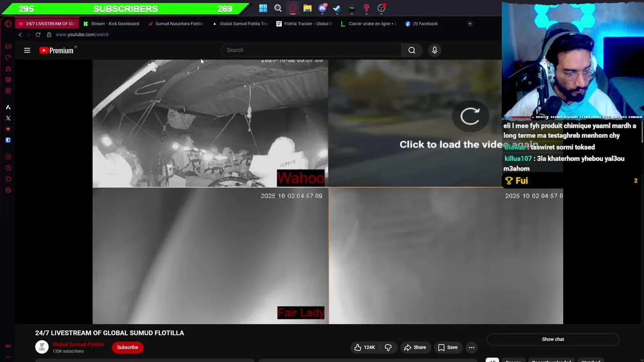Switch to the Sumud Nusantara Flotilla tab

tap(176, 24)
